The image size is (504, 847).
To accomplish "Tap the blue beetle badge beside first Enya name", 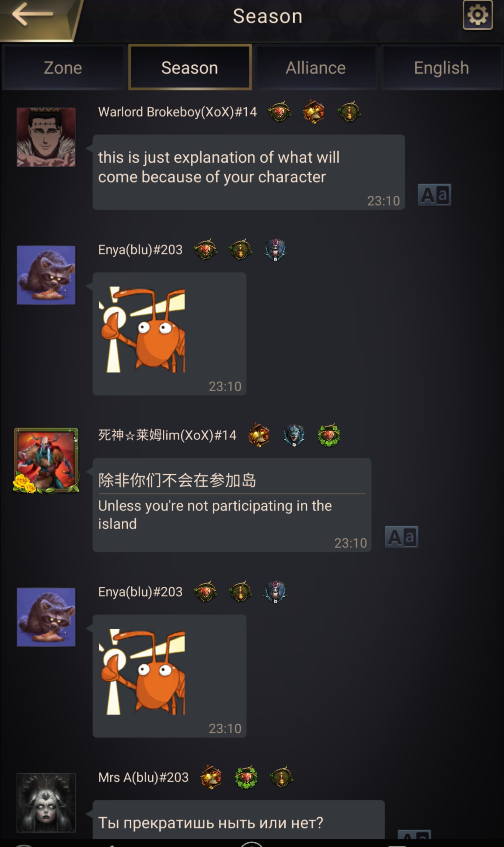I will click(x=275, y=250).
